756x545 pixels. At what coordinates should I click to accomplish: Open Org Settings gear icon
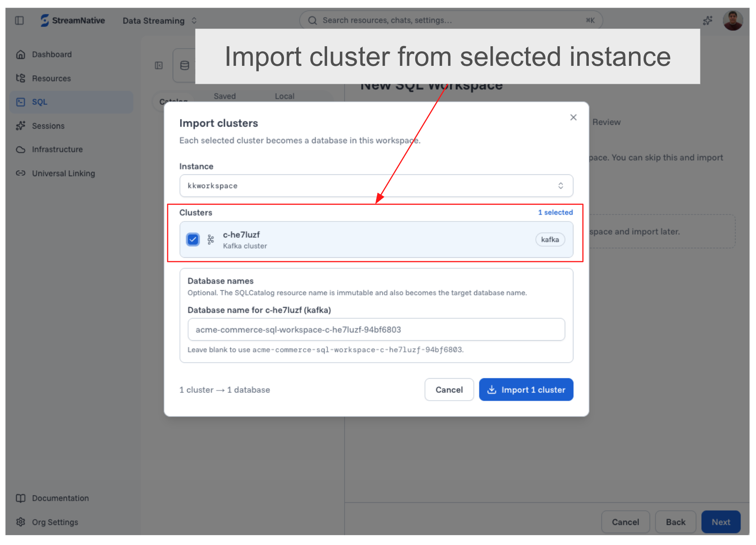21,522
